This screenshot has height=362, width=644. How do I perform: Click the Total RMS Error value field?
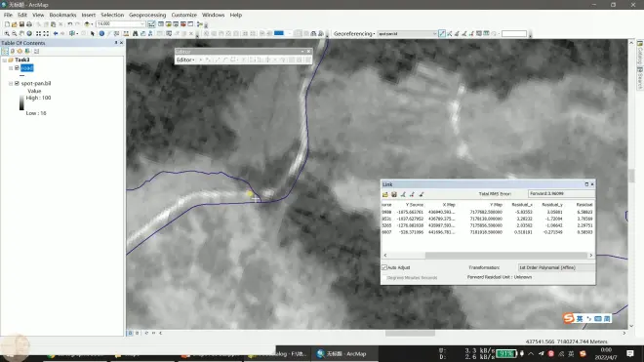[x=560, y=193]
